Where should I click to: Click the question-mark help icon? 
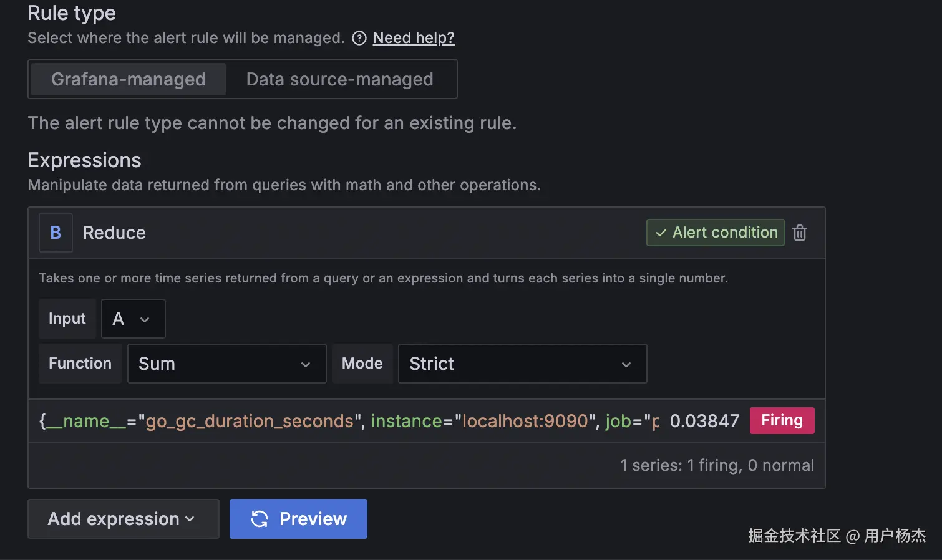(359, 39)
